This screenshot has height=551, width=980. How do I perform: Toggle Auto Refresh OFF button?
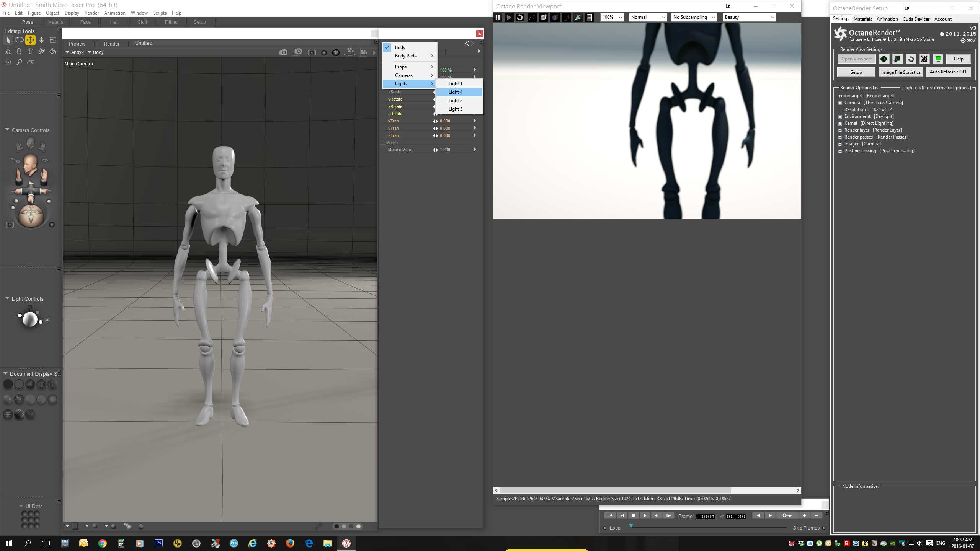pyautogui.click(x=948, y=72)
